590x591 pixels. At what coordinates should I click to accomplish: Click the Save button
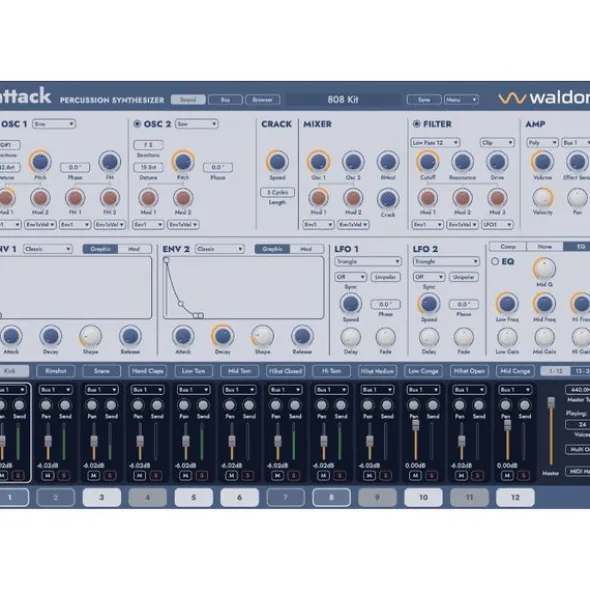424,100
